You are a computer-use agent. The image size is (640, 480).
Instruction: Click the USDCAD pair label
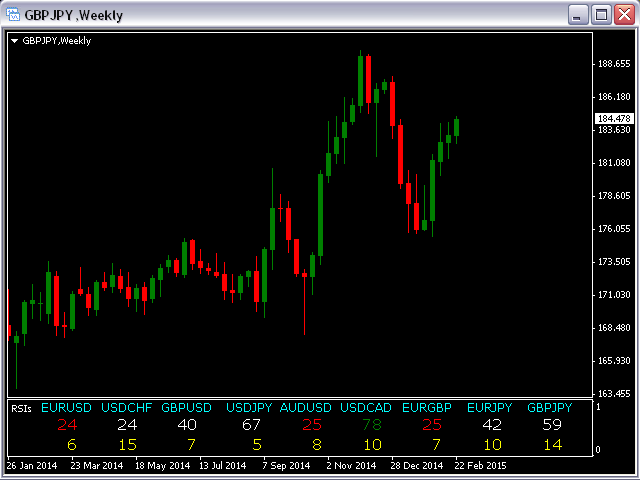coord(366,408)
